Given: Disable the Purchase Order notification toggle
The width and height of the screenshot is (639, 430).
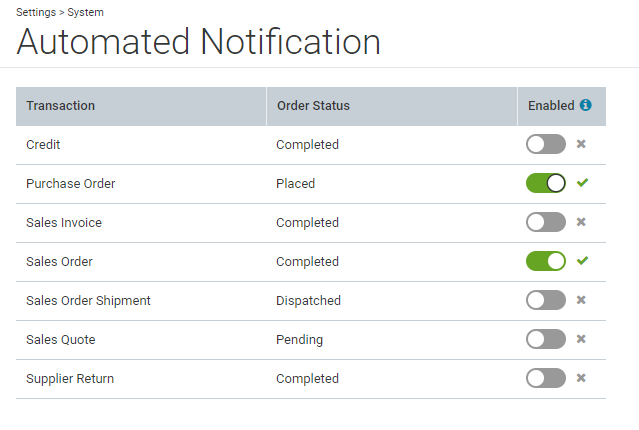Looking at the screenshot, I should tap(546, 183).
